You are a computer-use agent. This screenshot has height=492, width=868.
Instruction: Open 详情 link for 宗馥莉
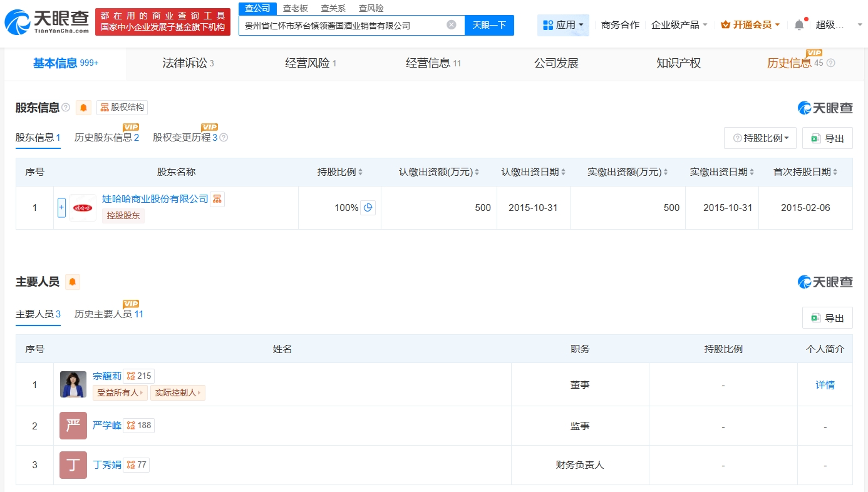pos(825,385)
